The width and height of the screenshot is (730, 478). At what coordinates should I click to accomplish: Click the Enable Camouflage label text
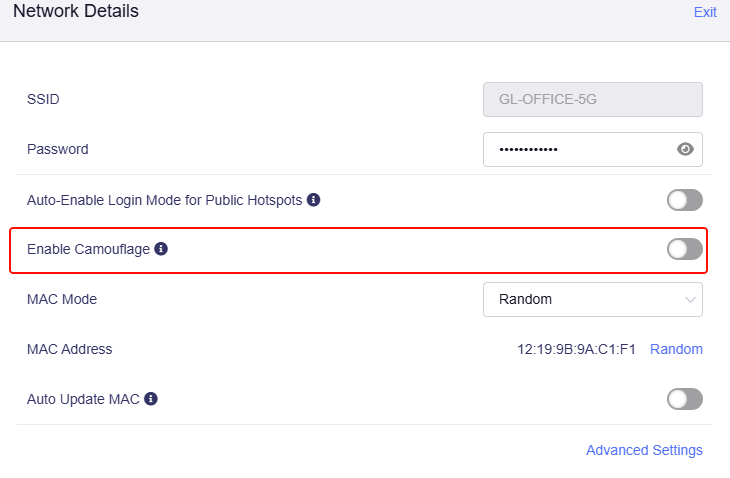(88, 249)
